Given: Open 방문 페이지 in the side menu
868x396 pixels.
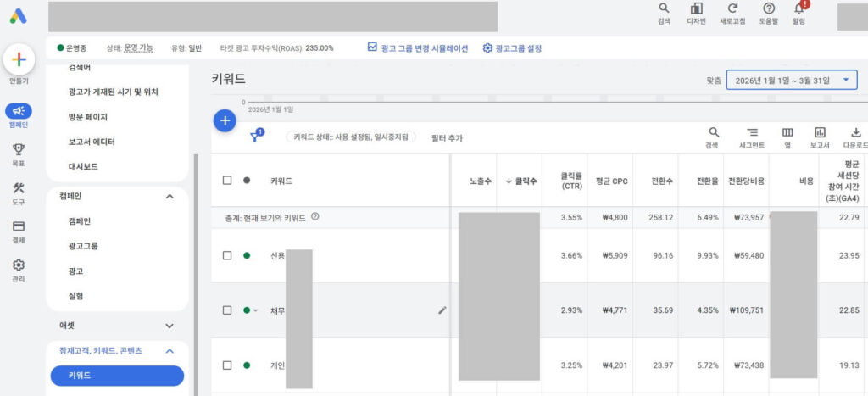Looking at the screenshot, I should pyautogui.click(x=87, y=117).
